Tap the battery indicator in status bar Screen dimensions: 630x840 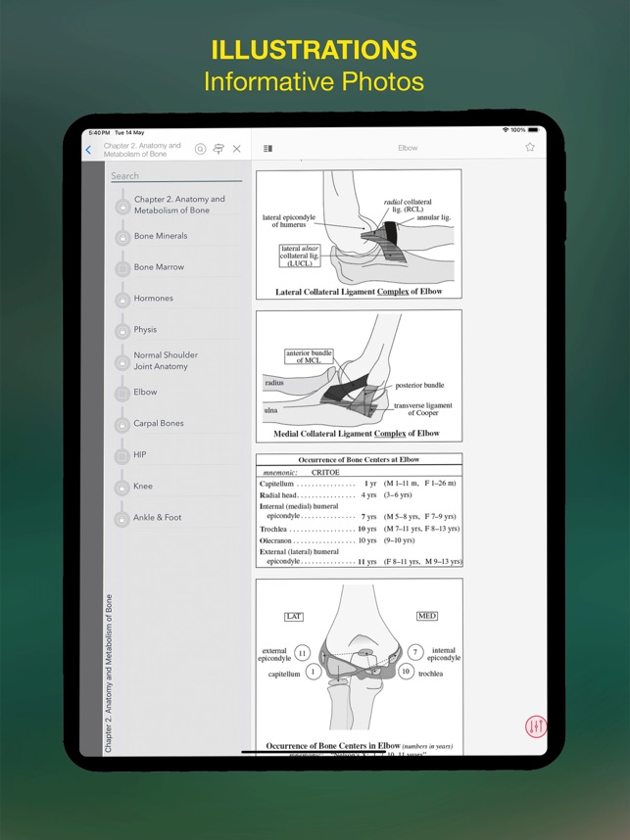coord(533,130)
